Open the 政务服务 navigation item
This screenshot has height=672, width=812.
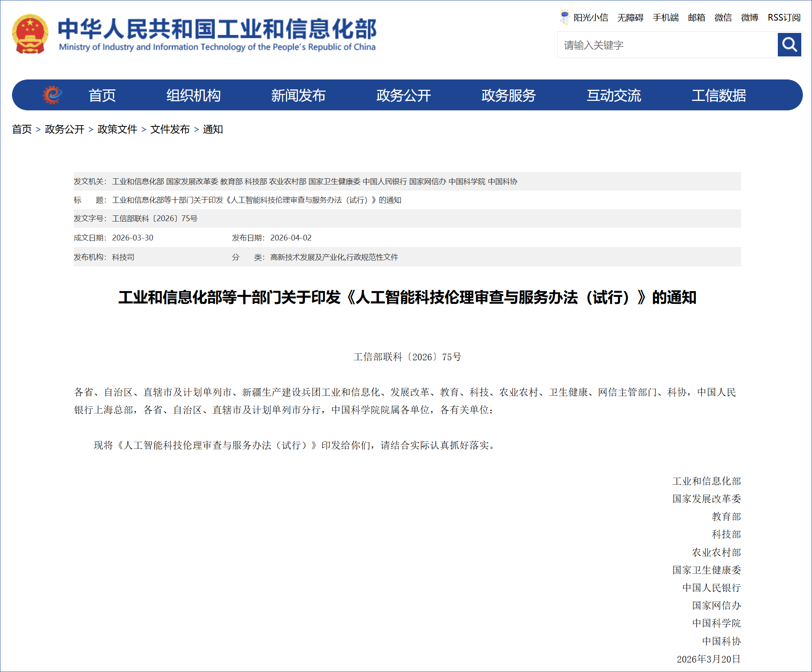tap(508, 96)
